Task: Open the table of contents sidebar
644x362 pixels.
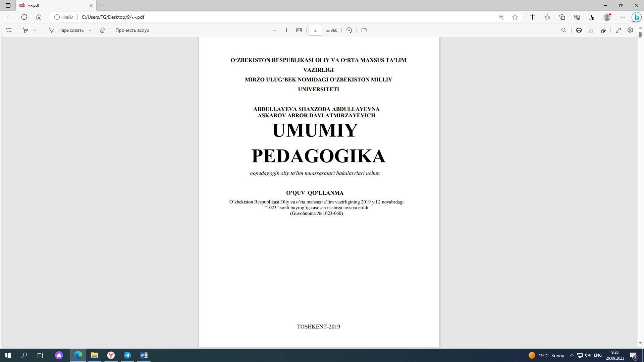Action: coord(9,30)
